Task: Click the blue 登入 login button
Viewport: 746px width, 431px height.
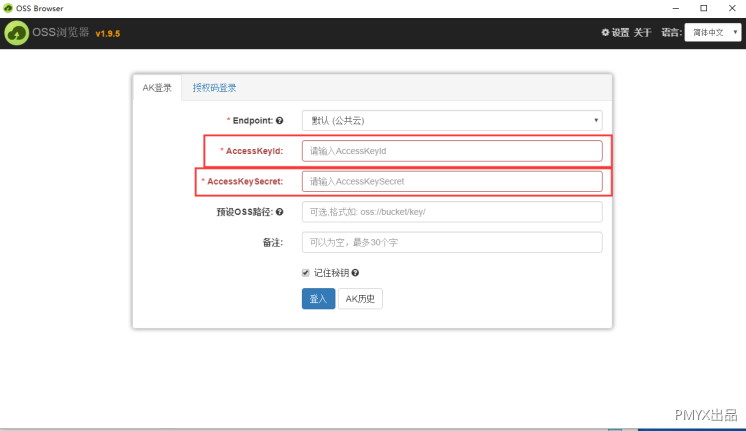Action: pos(318,299)
